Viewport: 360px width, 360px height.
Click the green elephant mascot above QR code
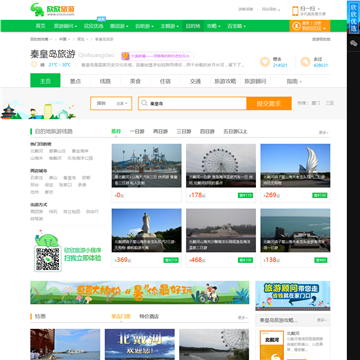click(x=47, y=238)
